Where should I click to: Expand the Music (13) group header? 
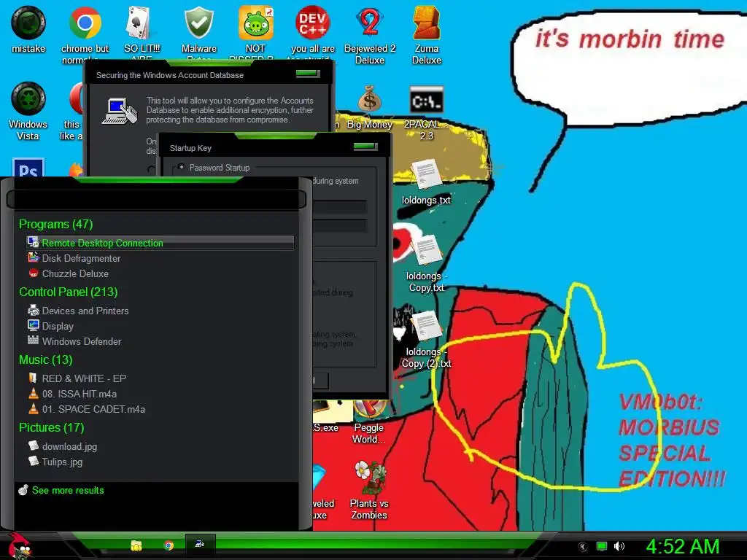pos(45,359)
